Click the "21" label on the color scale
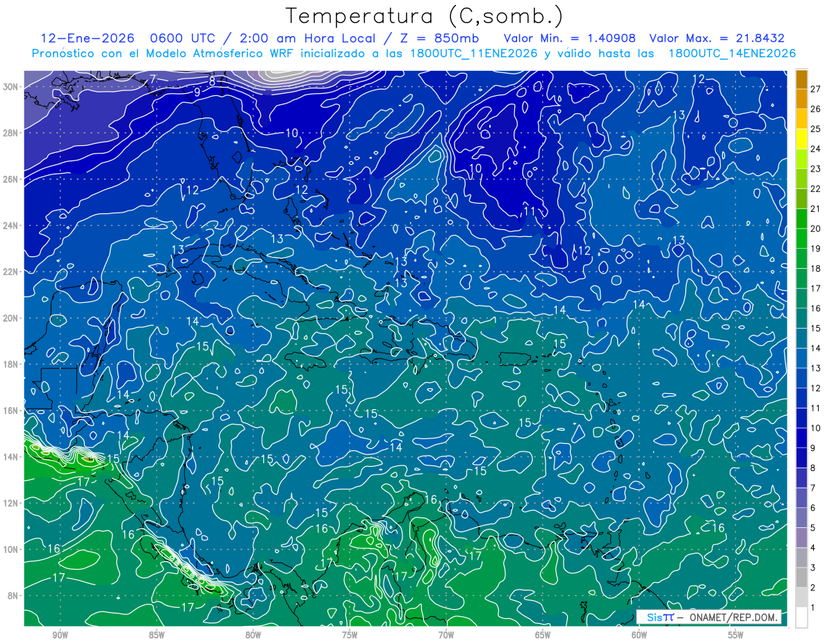Screen dimensions: 834x644 coord(816,208)
